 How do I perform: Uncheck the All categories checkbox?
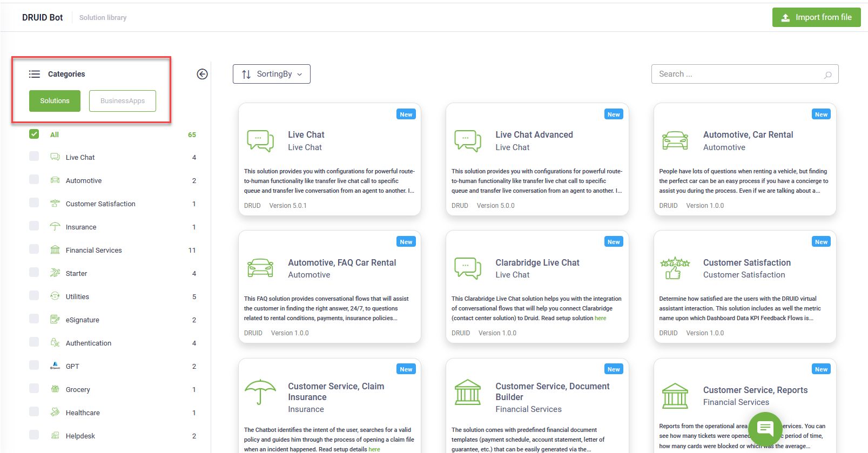coord(34,134)
